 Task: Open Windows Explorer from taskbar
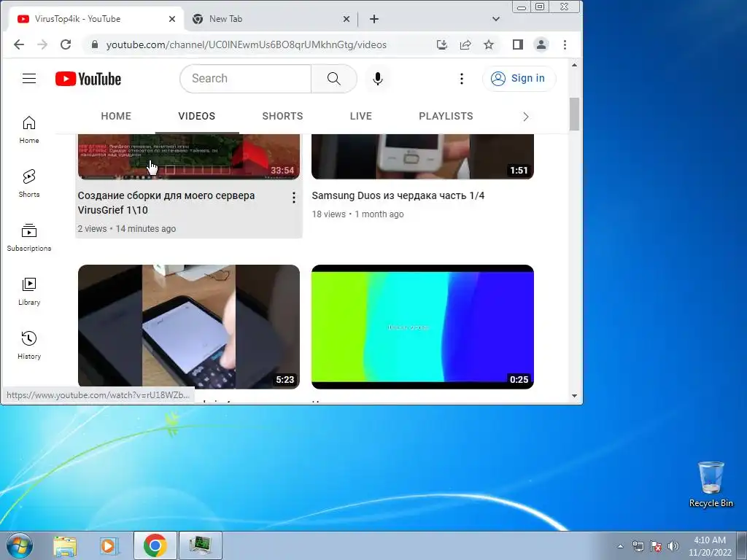click(x=65, y=545)
